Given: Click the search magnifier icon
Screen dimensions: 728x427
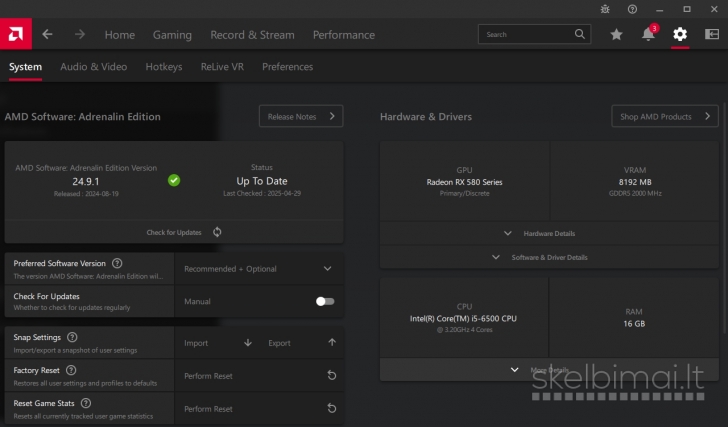Looking at the screenshot, I should tap(580, 34).
